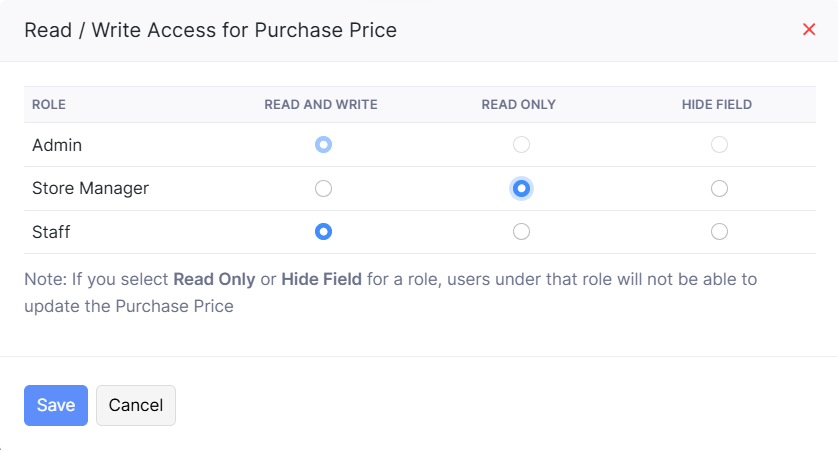Image resolution: width=838 pixels, height=450 pixels.
Task: Set Store Manager to Read and Write
Action: click(x=323, y=188)
